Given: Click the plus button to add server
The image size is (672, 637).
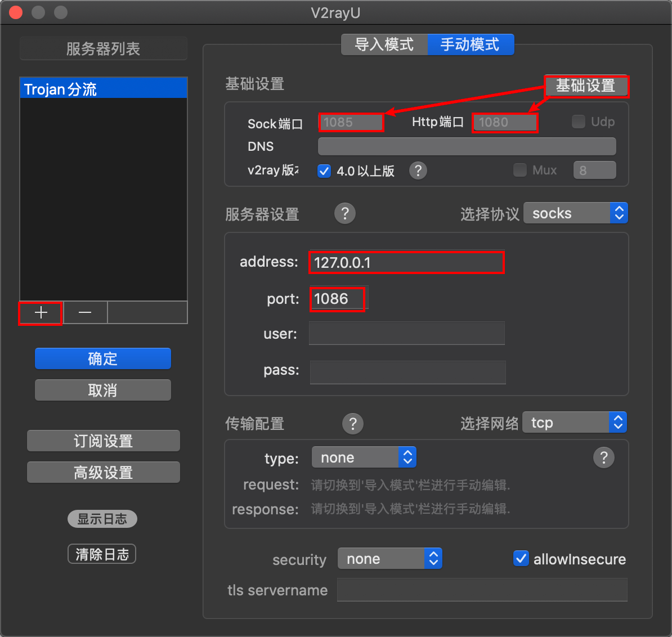Looking at the screenshot, I should click(x=41, y=313).
